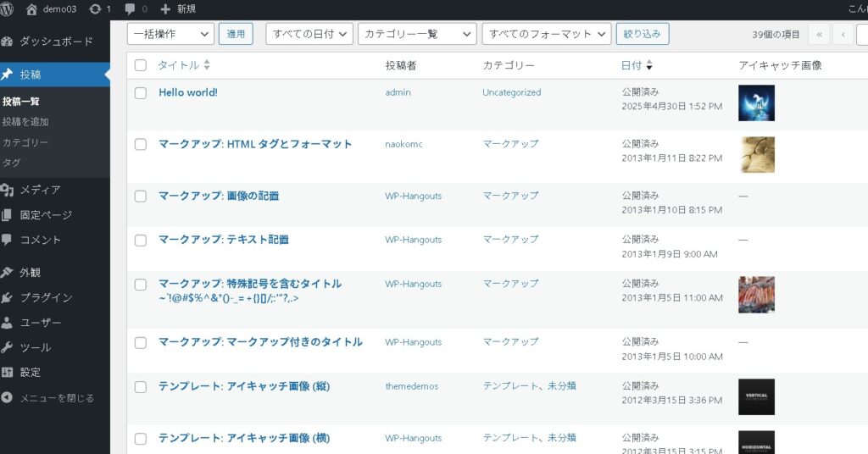The width and height of the screenshot is (868, 454).
Task: Click the Hello world! featured image thumbnail
Action: pos(756,102)
